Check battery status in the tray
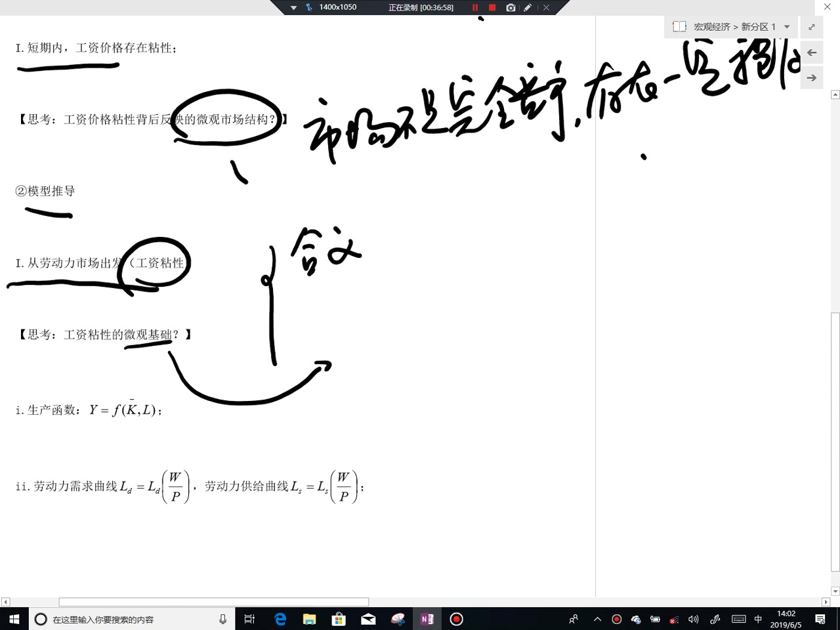The height and width of the screenshot is (630, 840). click(x=655, y=619)
